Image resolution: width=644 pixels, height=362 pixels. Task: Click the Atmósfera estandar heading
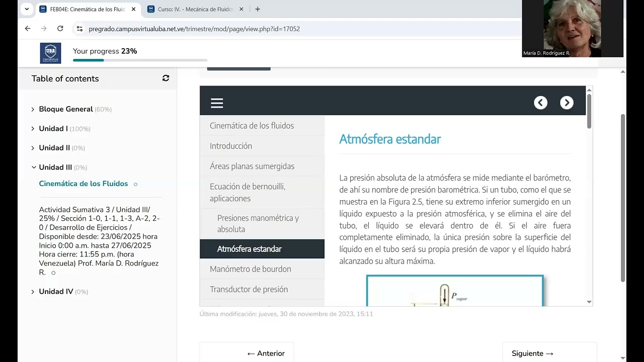coord(390,139)
